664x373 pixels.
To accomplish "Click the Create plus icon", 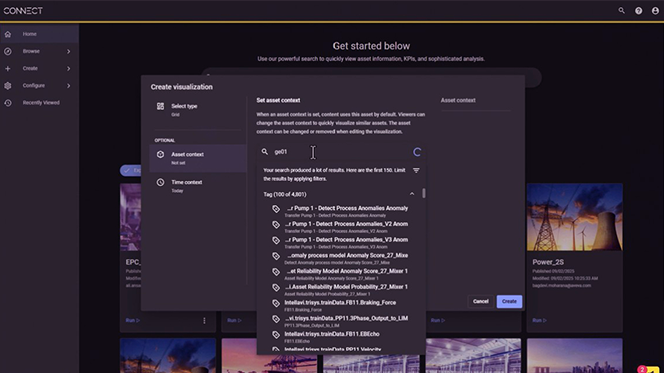I will [x=8, y=68].
